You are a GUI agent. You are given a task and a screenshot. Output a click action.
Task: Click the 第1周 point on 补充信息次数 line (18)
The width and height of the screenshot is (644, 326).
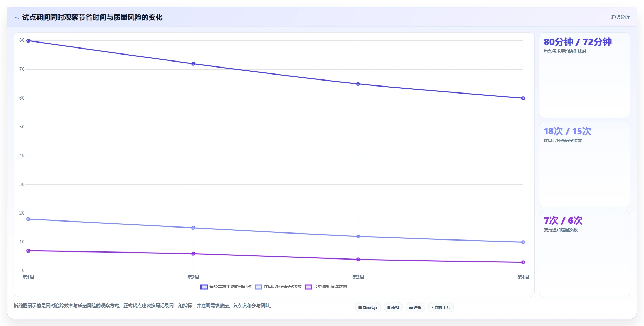point(28,219)
